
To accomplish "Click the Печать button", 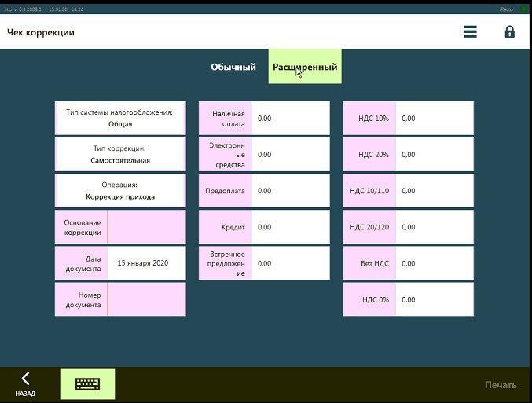I will coord(501,385).
